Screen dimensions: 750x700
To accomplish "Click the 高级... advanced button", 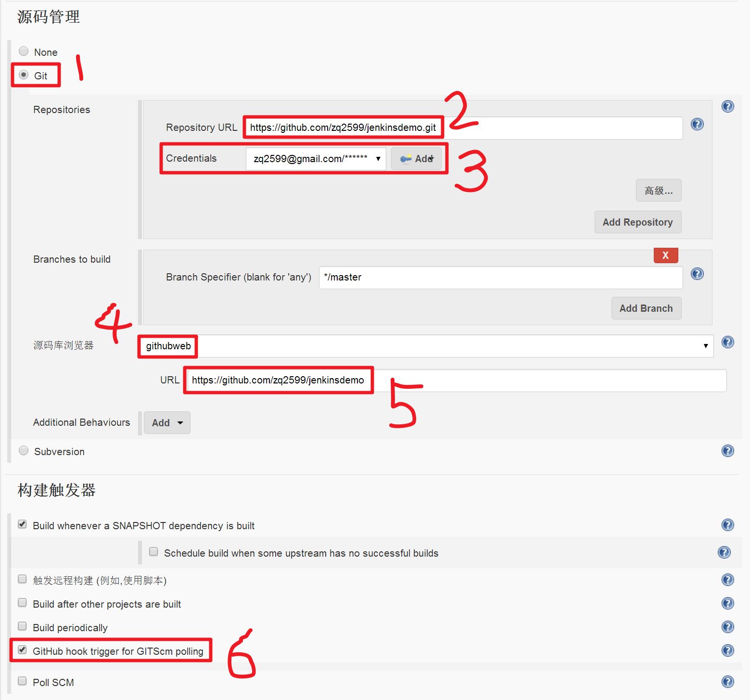I will point(659,191).
